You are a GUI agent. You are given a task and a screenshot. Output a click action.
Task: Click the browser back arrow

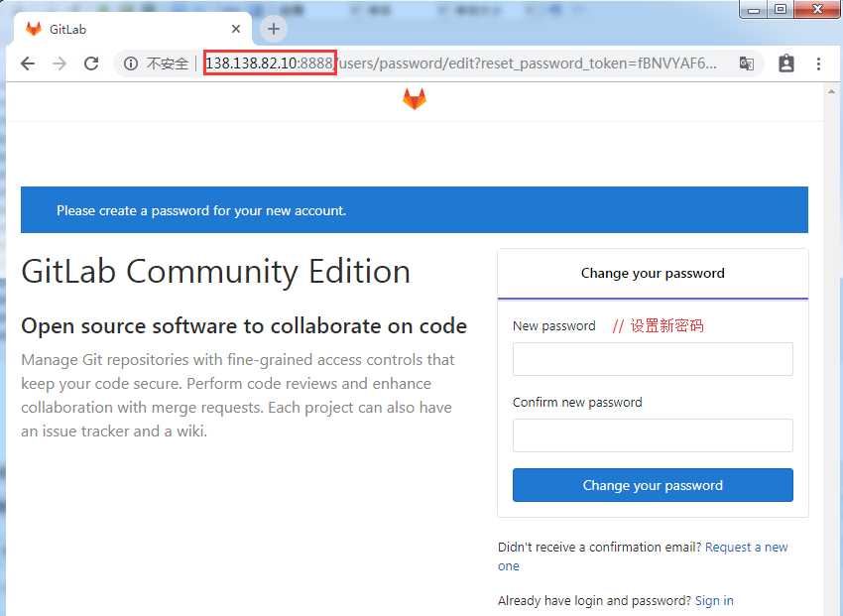(28, 63)
